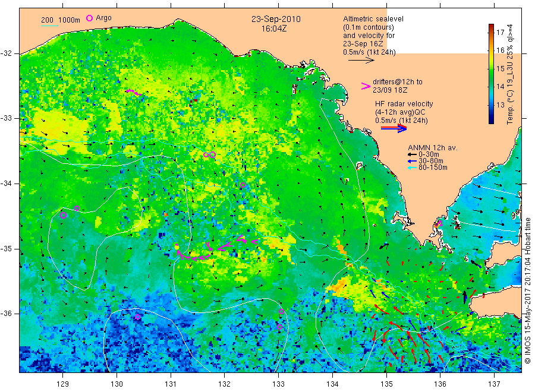Click the blue 30-80m ANMN arrow symbol

pyautogui.click(x=412, y=161)
